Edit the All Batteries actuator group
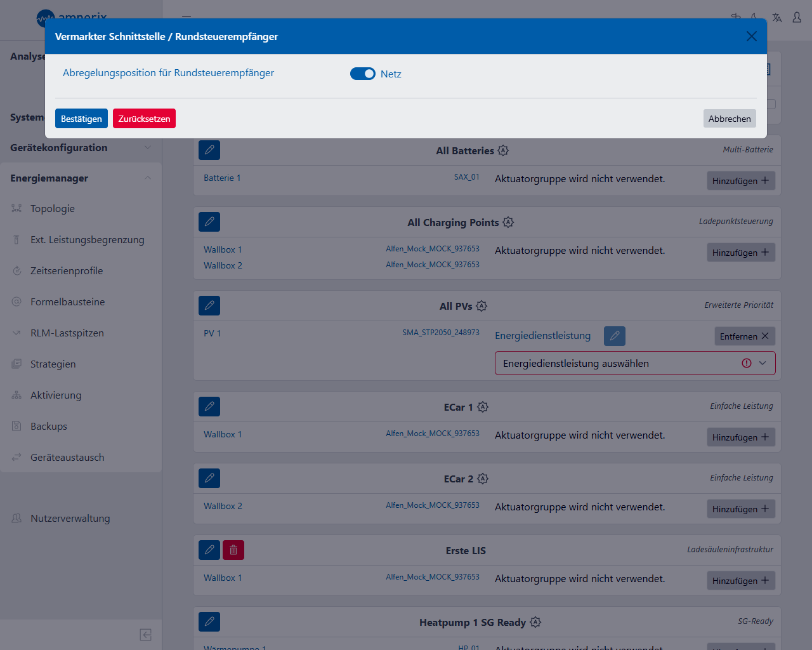Viewport: 812px width, 650px height. pos(209,150)
